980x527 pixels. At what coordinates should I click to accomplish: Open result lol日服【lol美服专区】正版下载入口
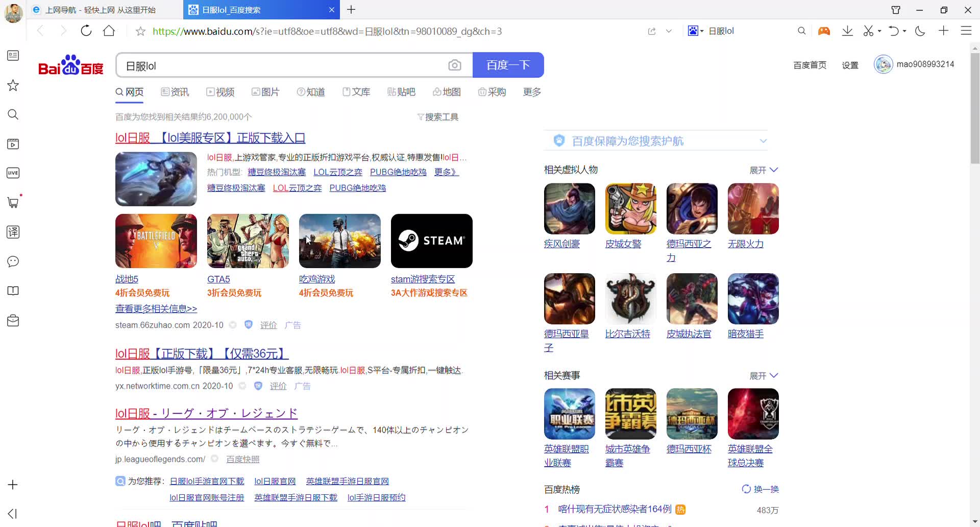click(x=210, y=138)
